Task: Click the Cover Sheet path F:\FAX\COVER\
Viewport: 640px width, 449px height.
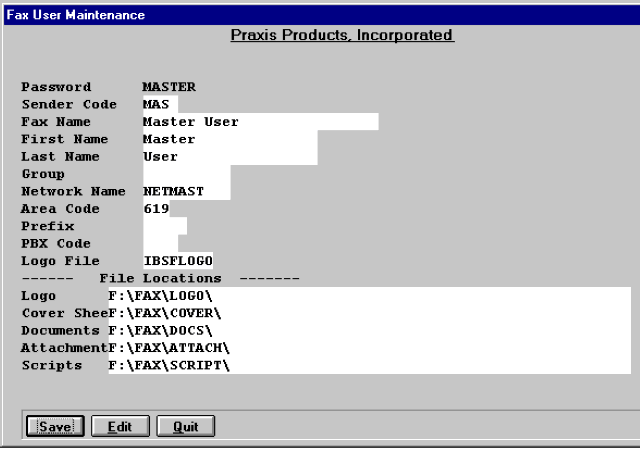Action: pos(369,313)
